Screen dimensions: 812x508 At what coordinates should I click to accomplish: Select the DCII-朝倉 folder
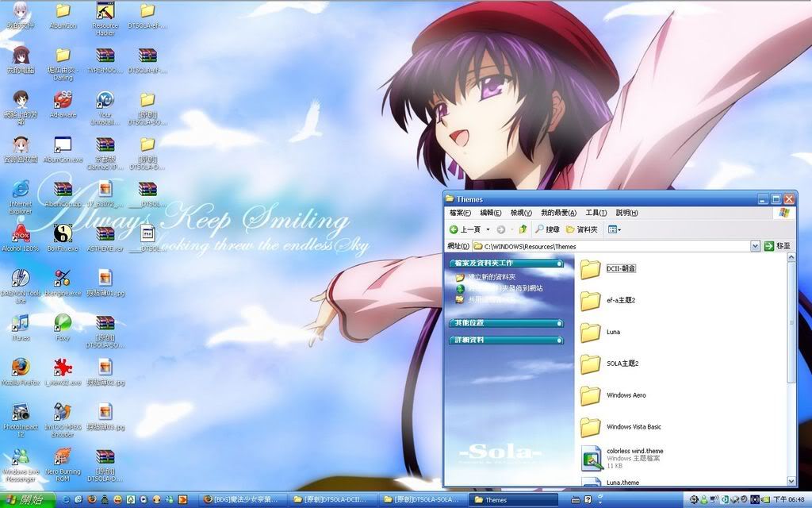click(x=608, y=269)
